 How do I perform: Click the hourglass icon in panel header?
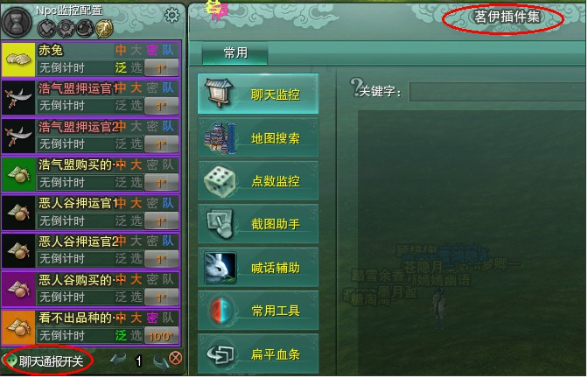17,22
